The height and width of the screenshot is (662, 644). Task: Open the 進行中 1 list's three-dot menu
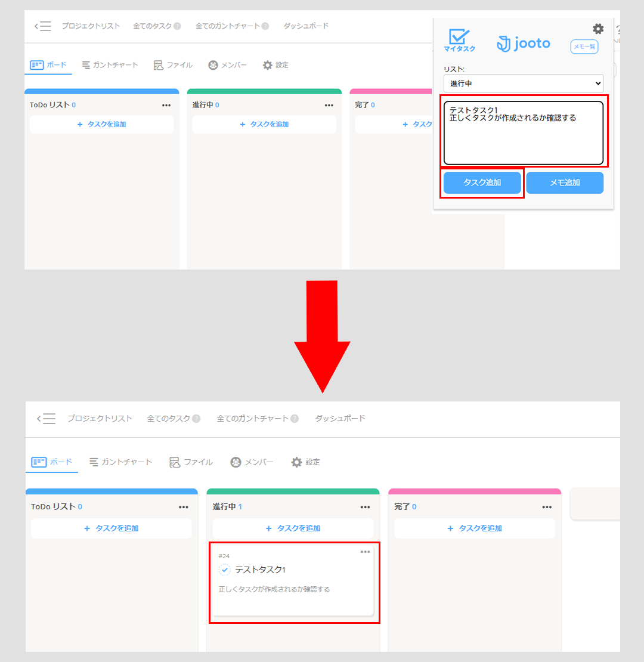click(x=365, y=507)
